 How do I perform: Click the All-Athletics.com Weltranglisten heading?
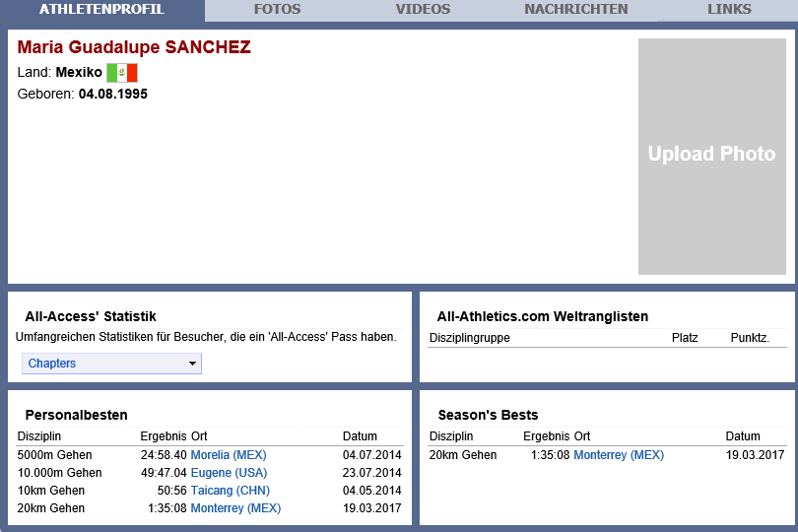543,316
